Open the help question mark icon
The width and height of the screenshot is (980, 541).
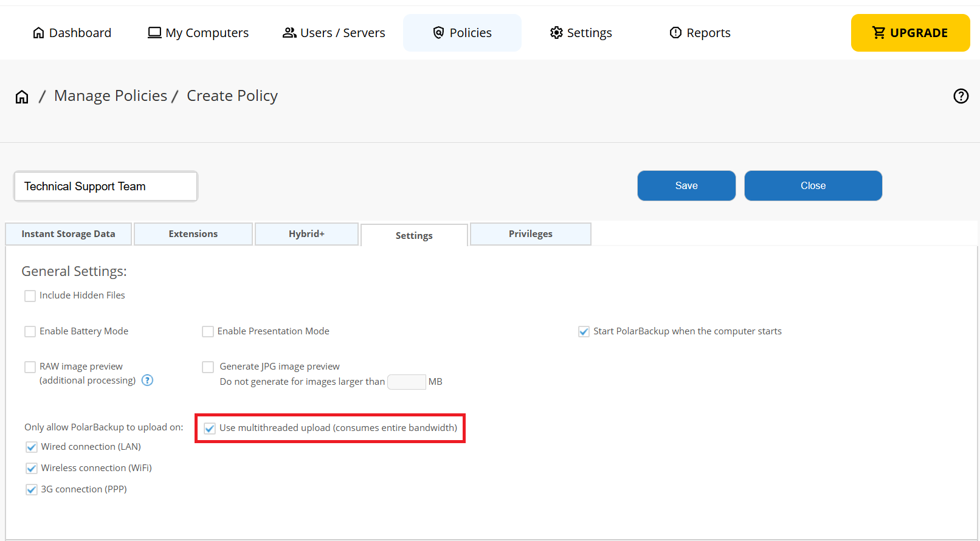click(961, 96)
